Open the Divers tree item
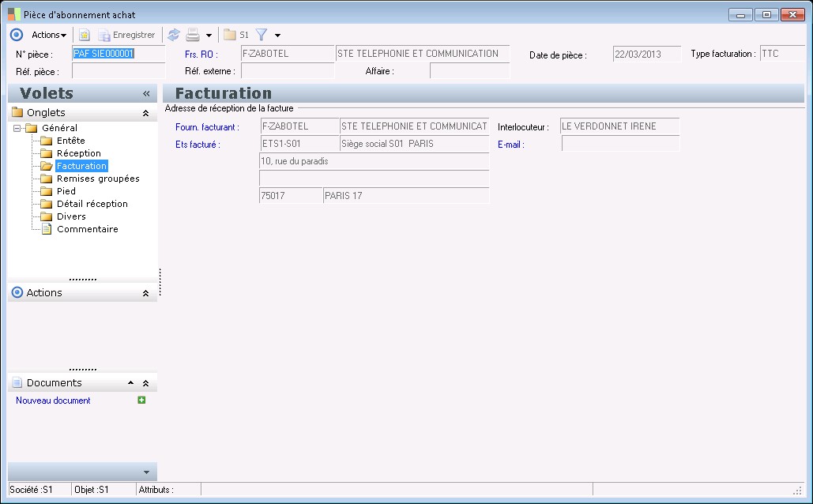813x504 pixels. (72, 216)
